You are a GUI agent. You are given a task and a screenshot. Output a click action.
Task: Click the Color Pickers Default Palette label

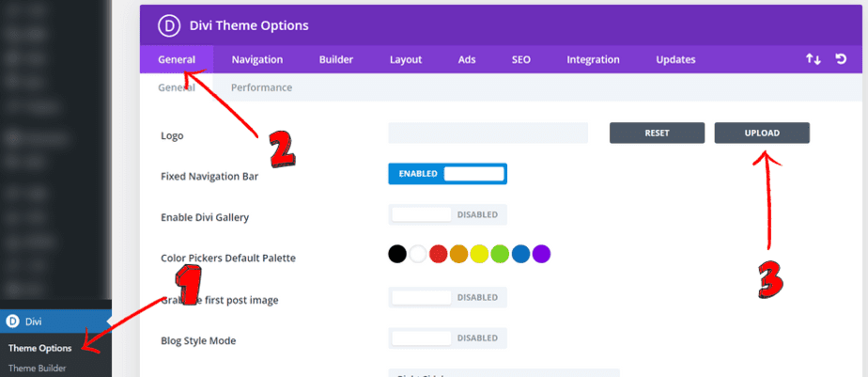pyautogui.click(x=228, y=258)
